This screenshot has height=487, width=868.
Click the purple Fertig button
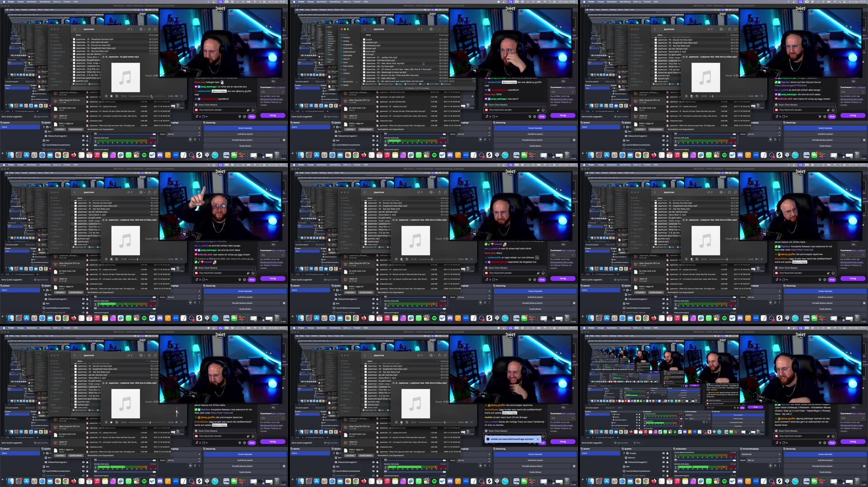[x=273, y=116]
